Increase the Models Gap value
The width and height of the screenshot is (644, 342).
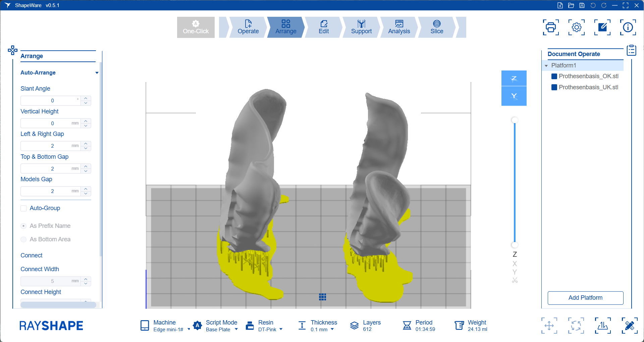click(x=86, y=189)
